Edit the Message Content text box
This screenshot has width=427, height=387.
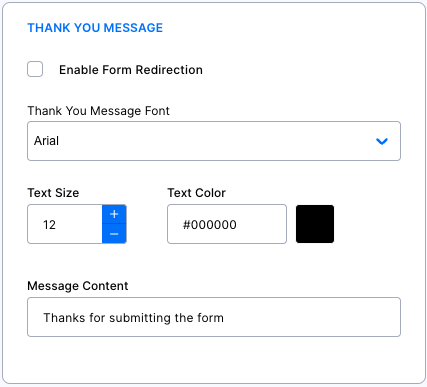214,317
